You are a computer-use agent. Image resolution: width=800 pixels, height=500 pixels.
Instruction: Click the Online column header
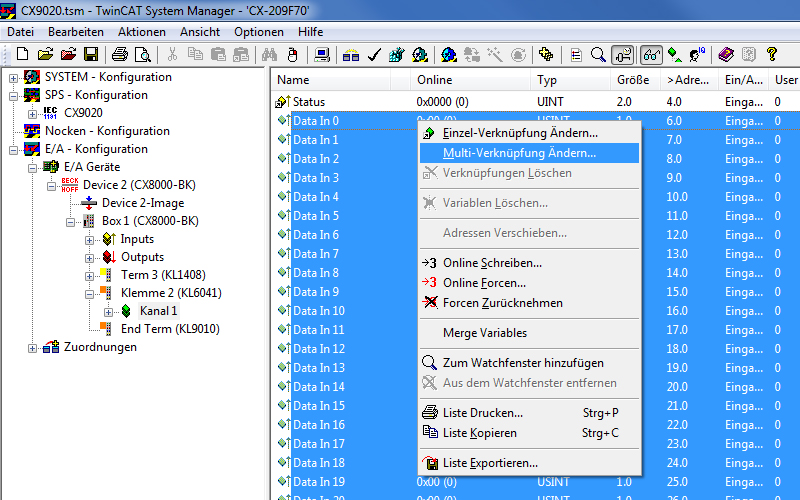pyautogui.click(x=470, y=80)
